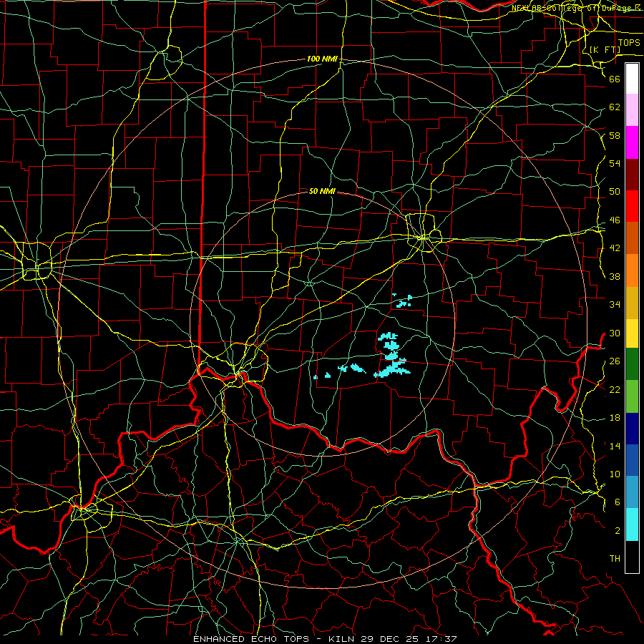Click the light orange legend swatch

[632, 270]
